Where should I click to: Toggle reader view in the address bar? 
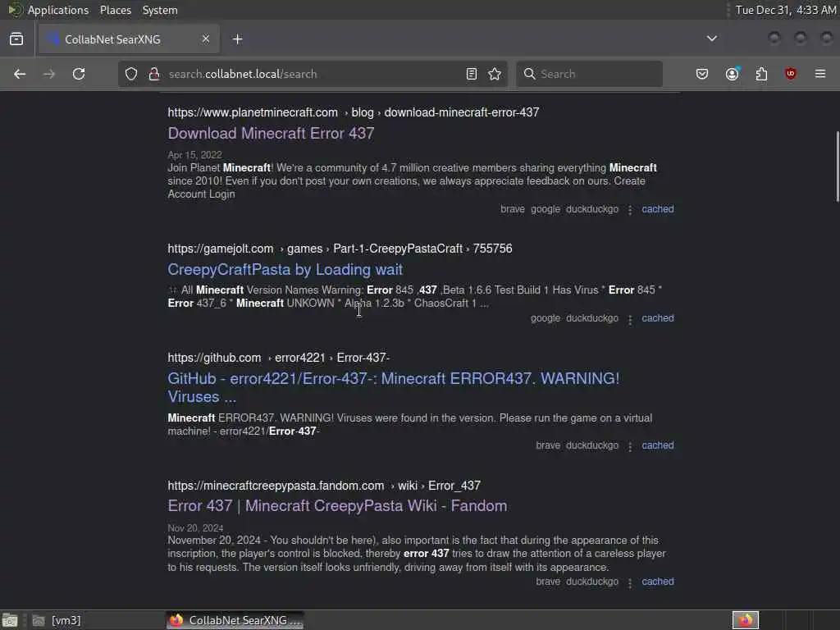[472, 74]
